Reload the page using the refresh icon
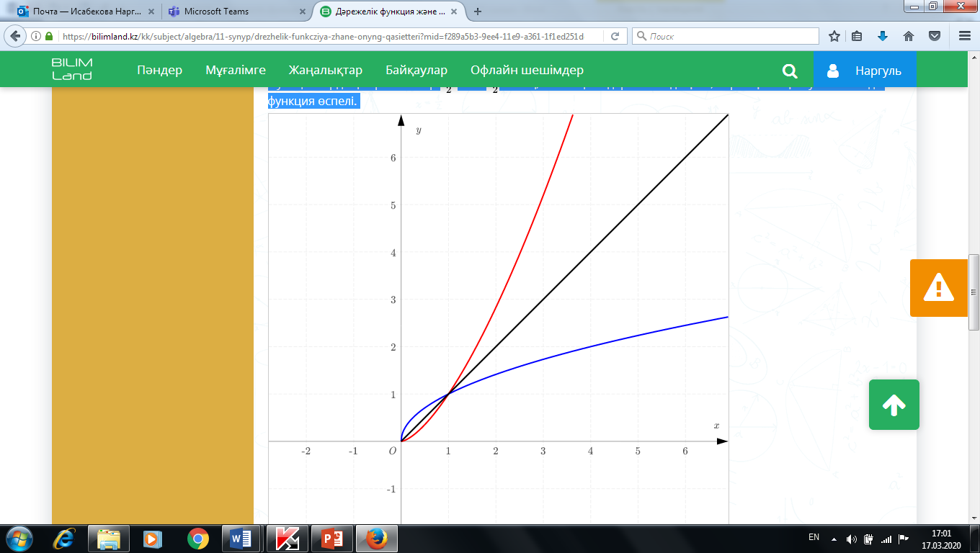 615,36
